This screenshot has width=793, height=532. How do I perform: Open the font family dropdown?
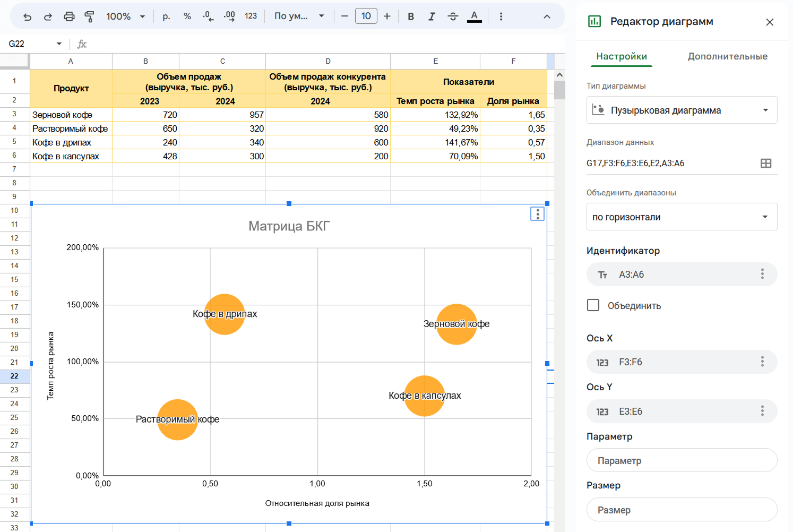click(299, 16)
